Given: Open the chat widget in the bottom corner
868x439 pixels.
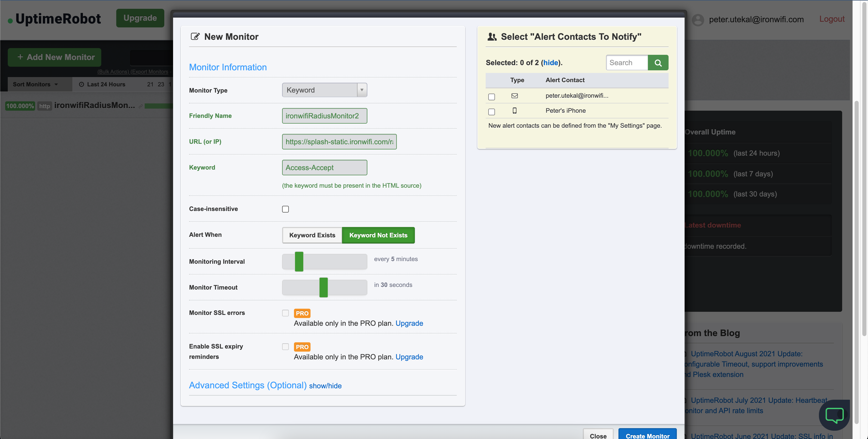Looking at the screenshot, I should pyautogui.click(x=834, y=415).
